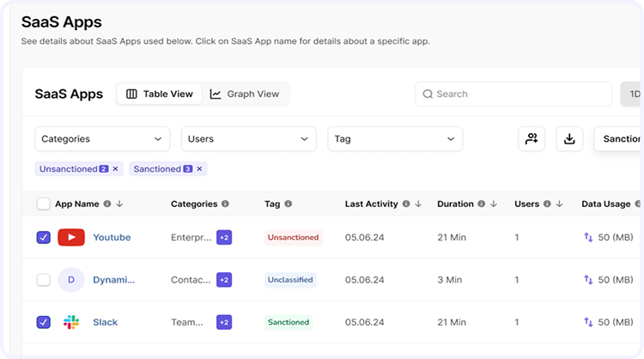Click the Unsanctioned filter chip label
644x359 pixels.
[x=68, y=169]
